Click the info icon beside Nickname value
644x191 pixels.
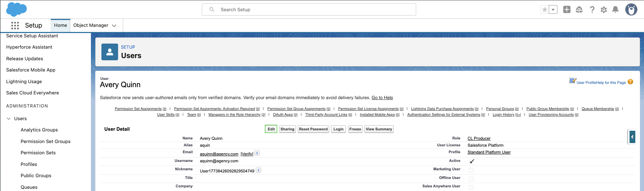point(258,170)
